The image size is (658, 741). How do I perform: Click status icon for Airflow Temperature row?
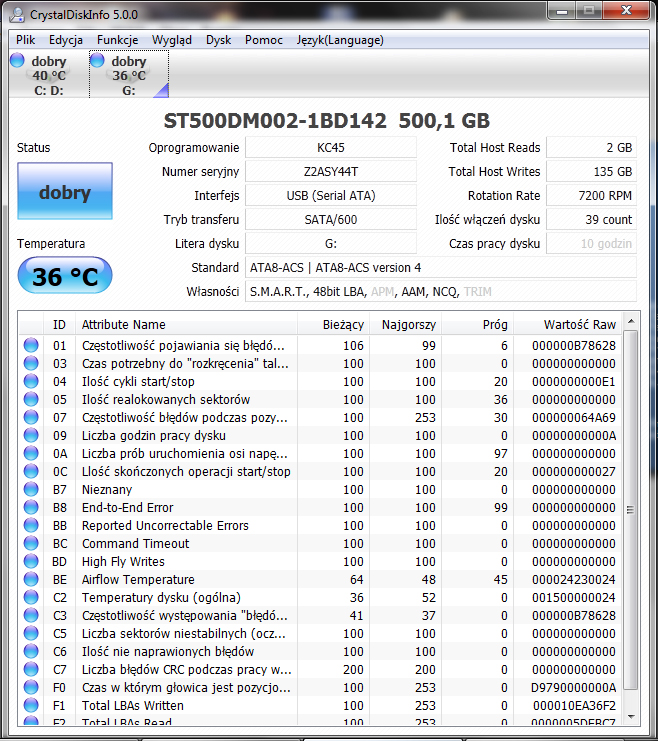coord(31,579)
